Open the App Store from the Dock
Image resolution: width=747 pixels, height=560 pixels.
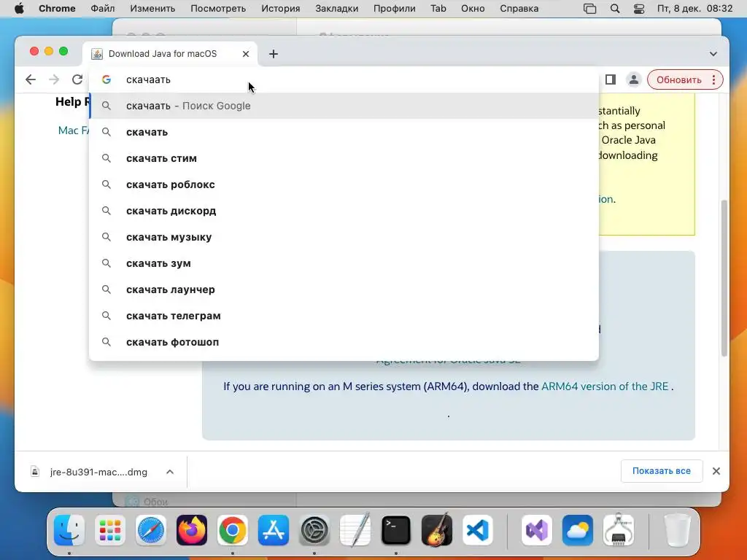274,530
